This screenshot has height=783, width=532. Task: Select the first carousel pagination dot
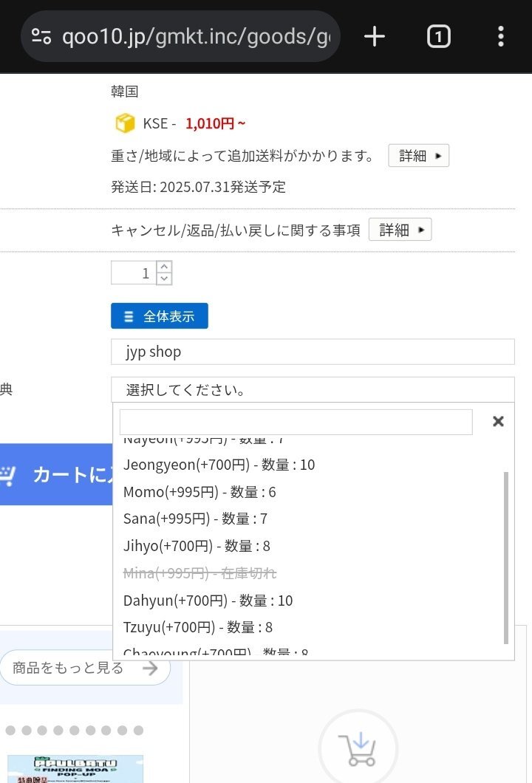(x=10, y=730)
